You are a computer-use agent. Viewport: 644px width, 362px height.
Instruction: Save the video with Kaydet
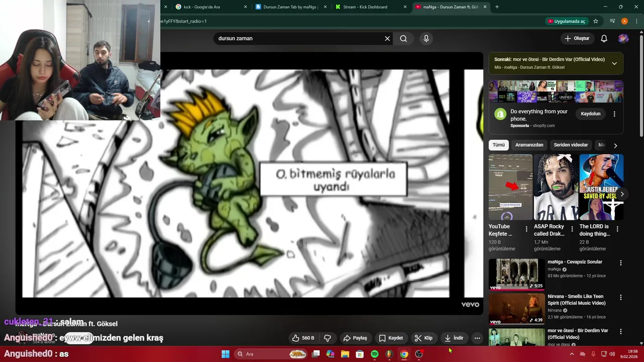(391, 338)
